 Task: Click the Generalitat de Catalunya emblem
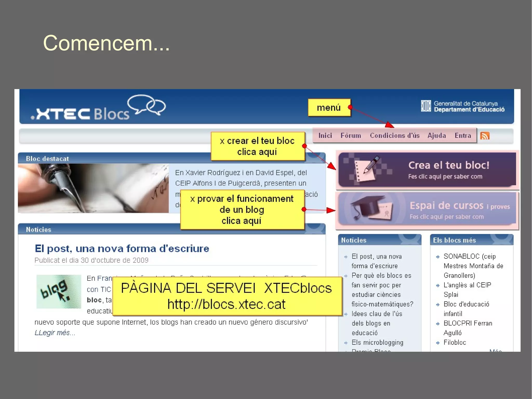426,106
